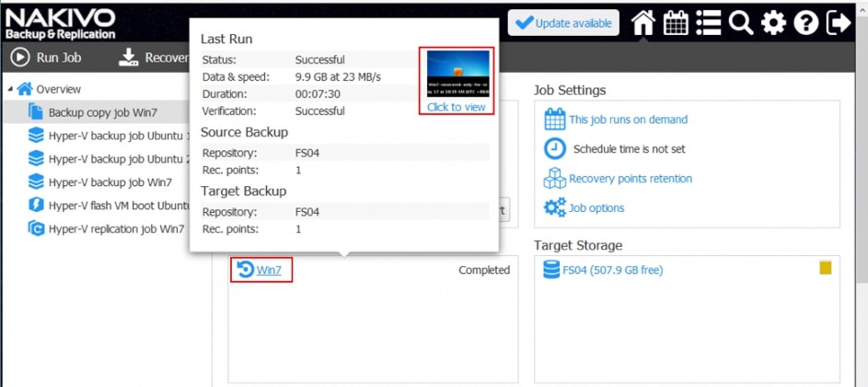Select Backup copy job Win7
Screen dimensions: 868x387
102,112
